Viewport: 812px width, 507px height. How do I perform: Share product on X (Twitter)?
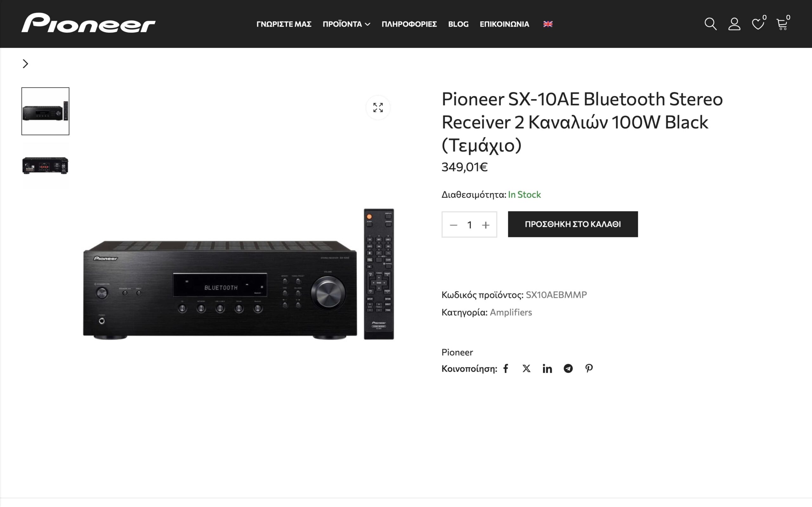point(527,369)
